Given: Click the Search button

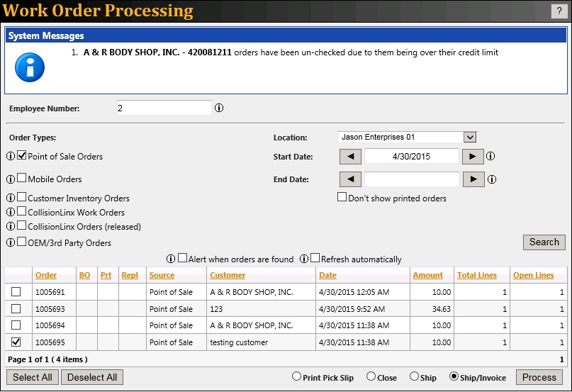Looking at the screenshot, I should pos(544,242).
